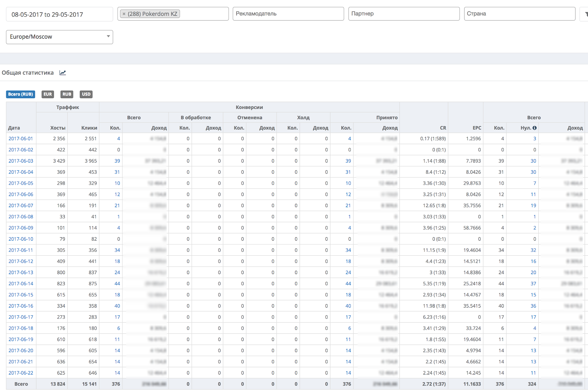
Task: Open the Партнер selector field
Action: click(x=404, y=14)
